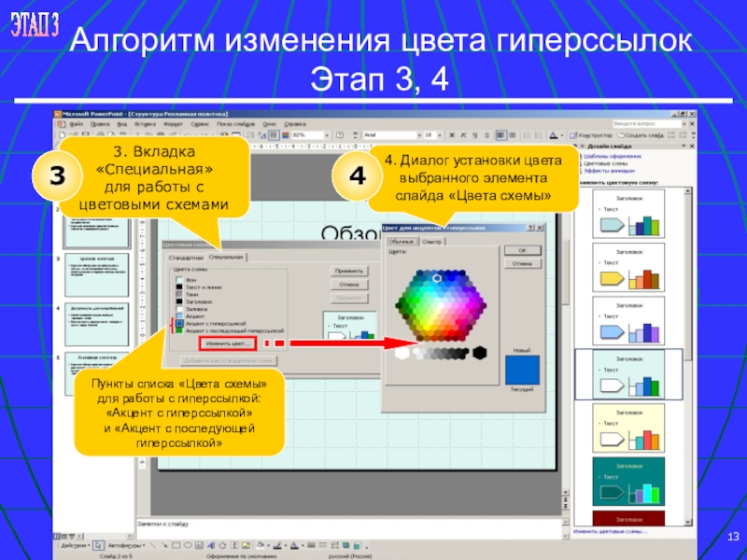Select the Фон scheme color swatch
This screenshot has height=560, width=747.
(179, 280)
